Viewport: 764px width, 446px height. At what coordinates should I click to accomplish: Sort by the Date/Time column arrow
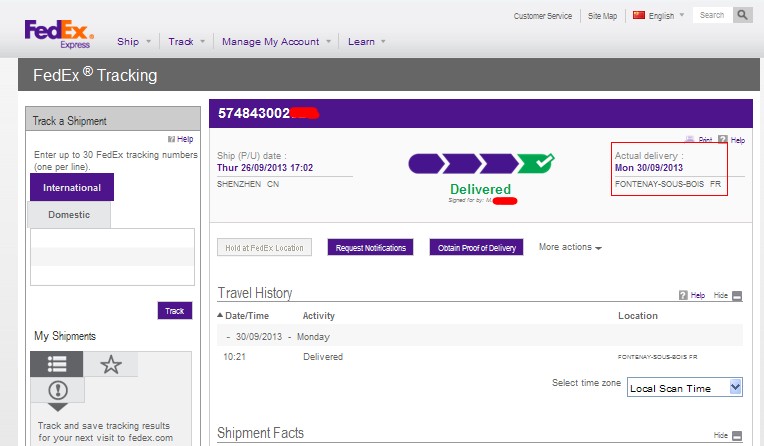[x=220, y=315]
